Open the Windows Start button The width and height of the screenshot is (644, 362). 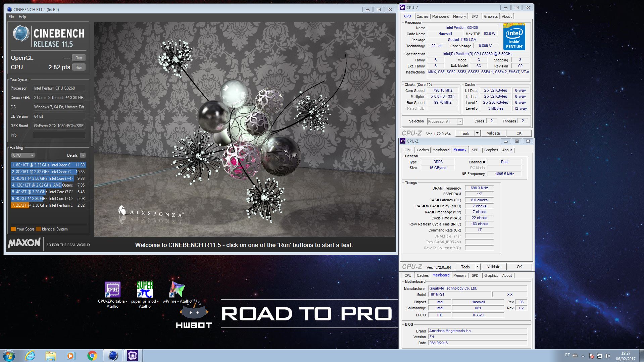tap(9, 356)
